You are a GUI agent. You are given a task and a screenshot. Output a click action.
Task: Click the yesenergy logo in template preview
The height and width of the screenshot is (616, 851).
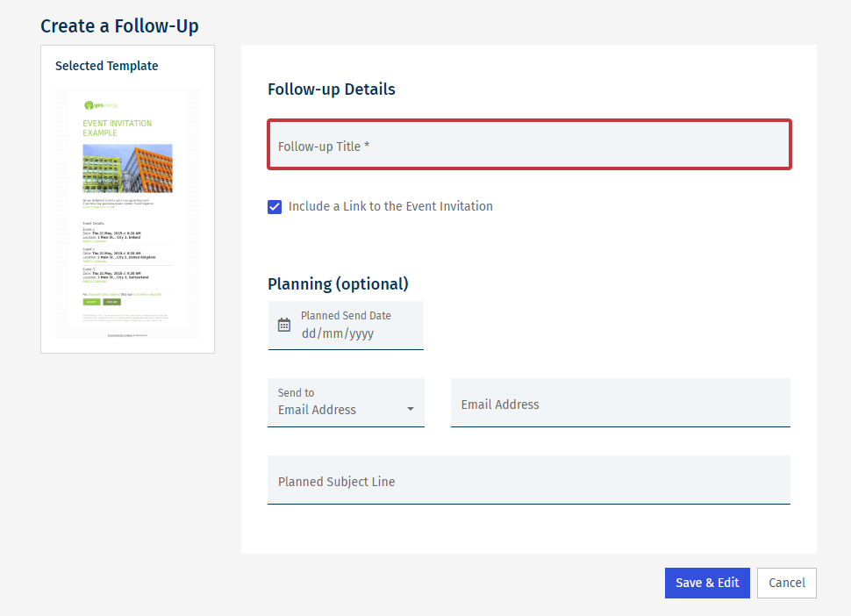point(101,105)
